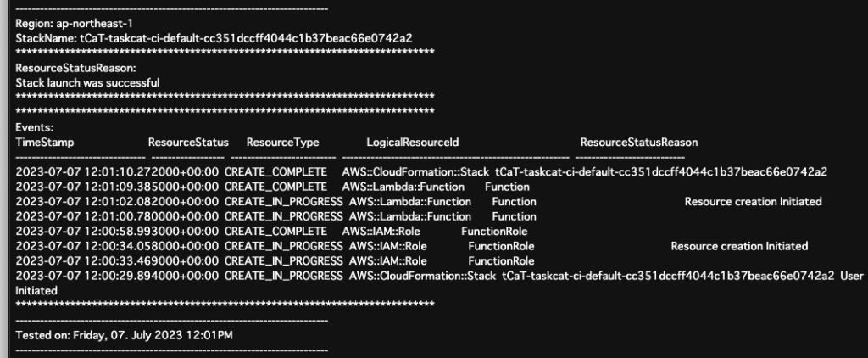The image size is (868, 358).
Task: Click CREATE_COMPLETE for AWS::CloudFormation::Stack row
Action: [275, 172]
